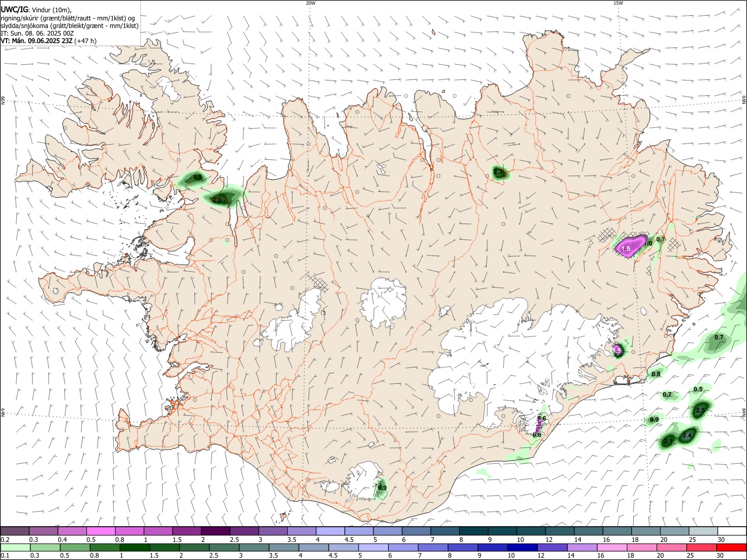Select snow scale swatch labeled 3
The width and height of the screenshot is (747, 560).
[x=273, y=531]
